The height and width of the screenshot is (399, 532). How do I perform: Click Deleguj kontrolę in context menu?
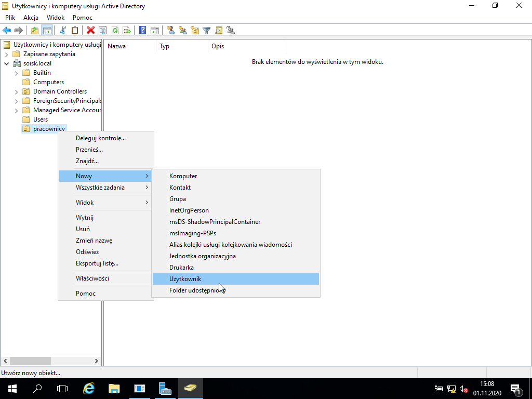tap(106, 138)
